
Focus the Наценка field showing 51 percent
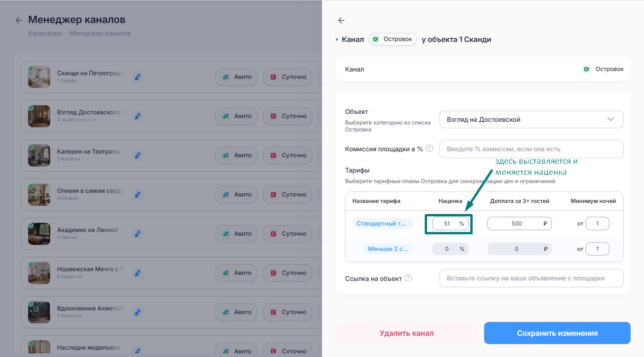pos(451,224)
